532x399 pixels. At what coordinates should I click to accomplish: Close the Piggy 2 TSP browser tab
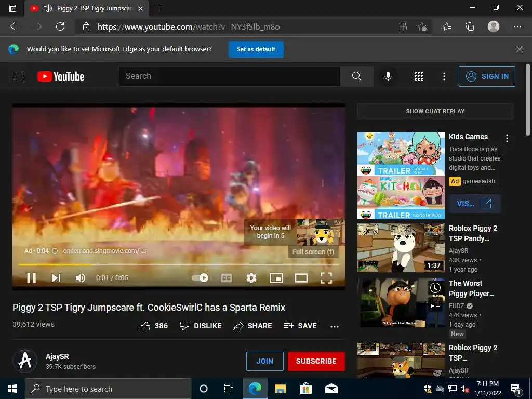click(x=140, y=8)
